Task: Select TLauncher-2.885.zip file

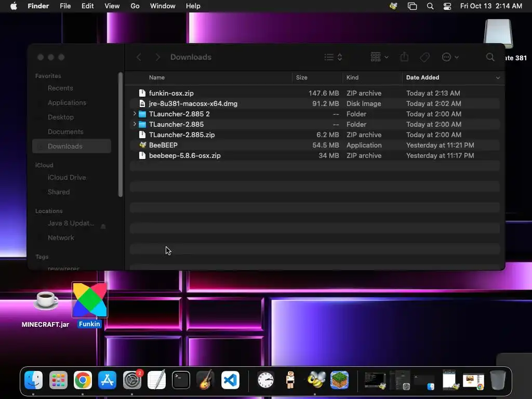Action: 314,135
